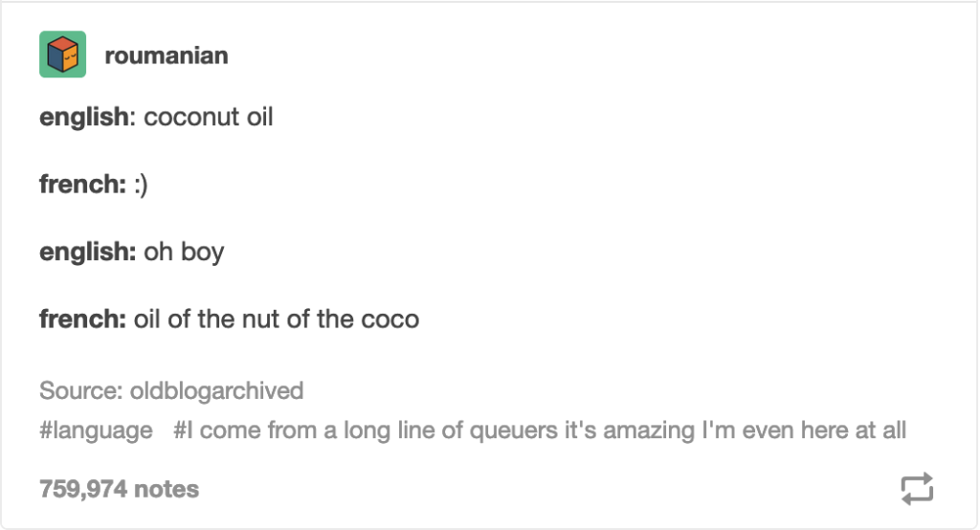
Task: Select the #language tag
Action: click(96, 431)
